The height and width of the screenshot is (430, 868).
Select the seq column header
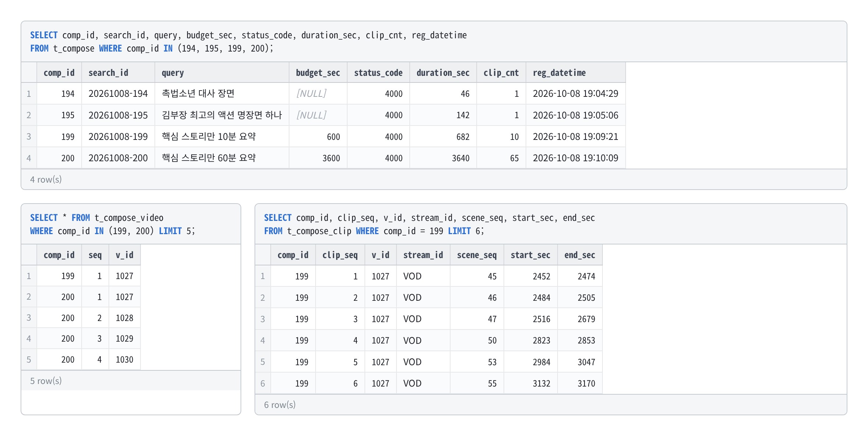[x=95, y=255]
